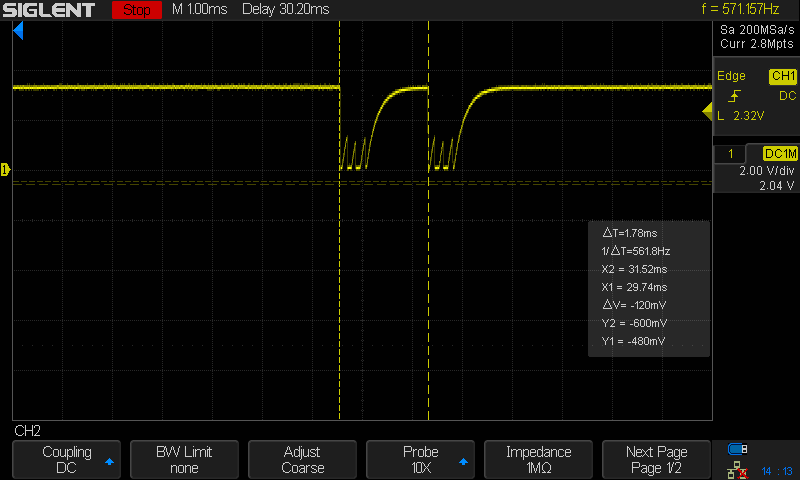Click the Y1 = -480mV cursor value
Image resolution: width=800 pixels, height=480 pixels.
(633, 341)
